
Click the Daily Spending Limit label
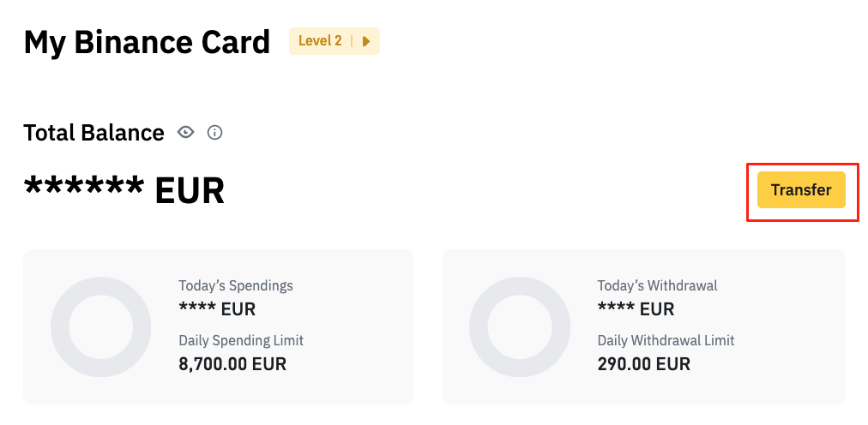(241, 340)
